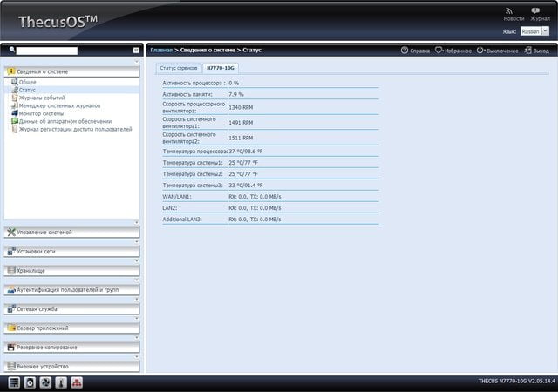
Task: Open Монитор системы in the tree
Action: pos(41,113)
